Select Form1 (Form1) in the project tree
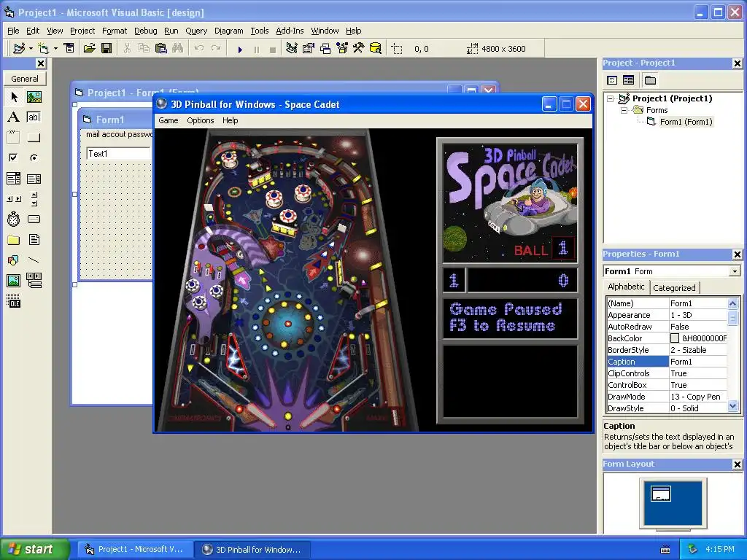The width and height of the screenshot is (747, 560). [x=686, y=122]
